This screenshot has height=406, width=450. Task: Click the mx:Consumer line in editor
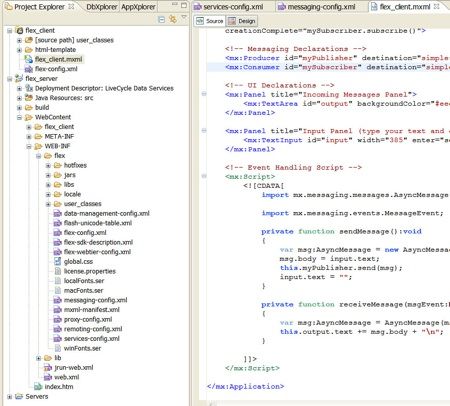(x=328, y=67)
